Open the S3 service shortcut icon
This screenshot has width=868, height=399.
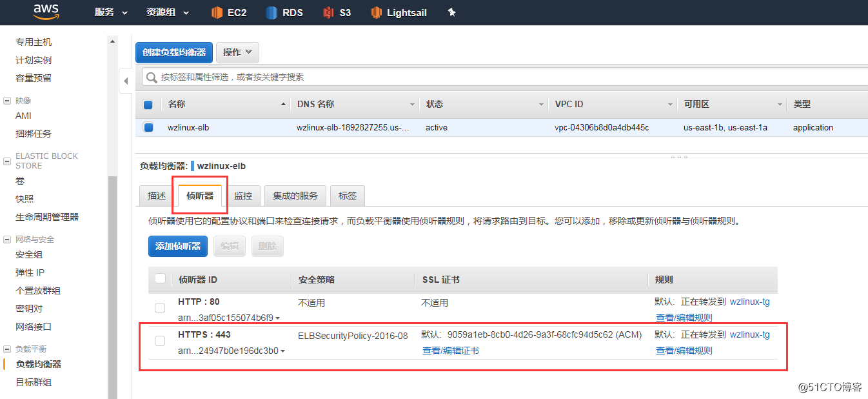pos(329,12)
